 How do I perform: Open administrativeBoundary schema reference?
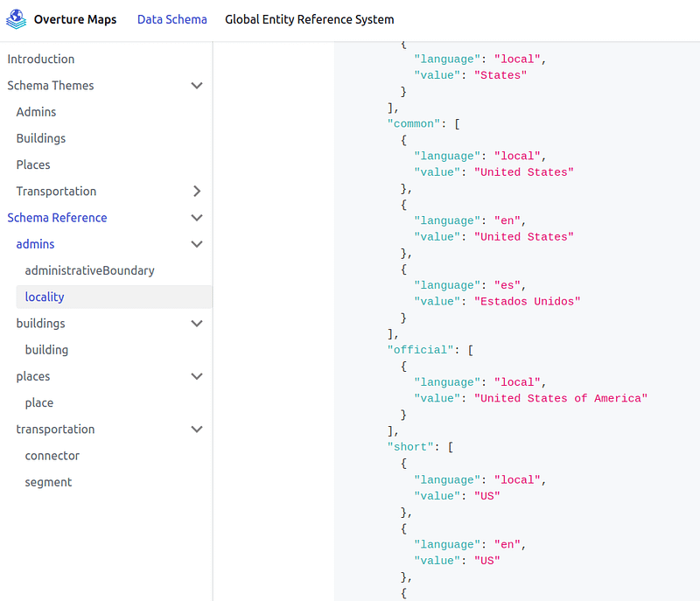pyautogui.click(x=90, y=270)
